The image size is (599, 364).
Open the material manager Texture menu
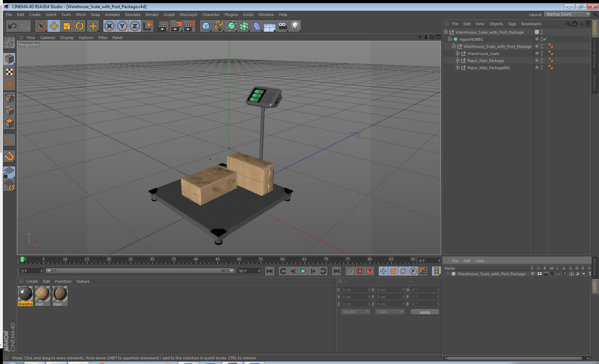[83, 281]
